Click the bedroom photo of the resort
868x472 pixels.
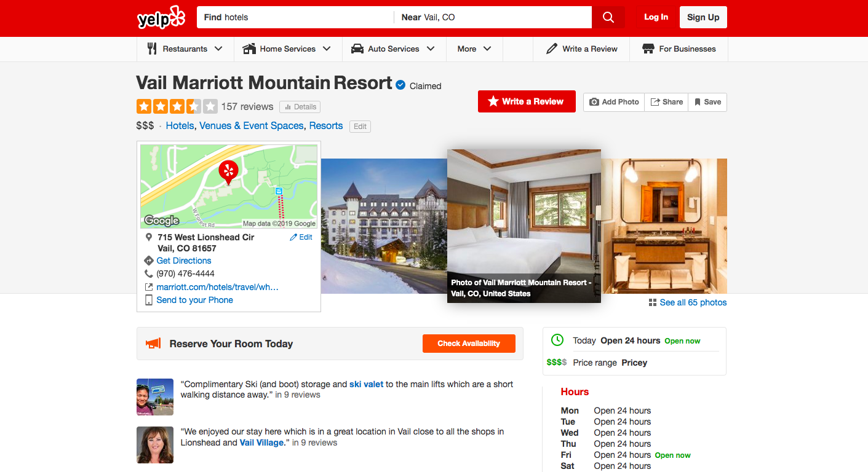coord(524,221)
